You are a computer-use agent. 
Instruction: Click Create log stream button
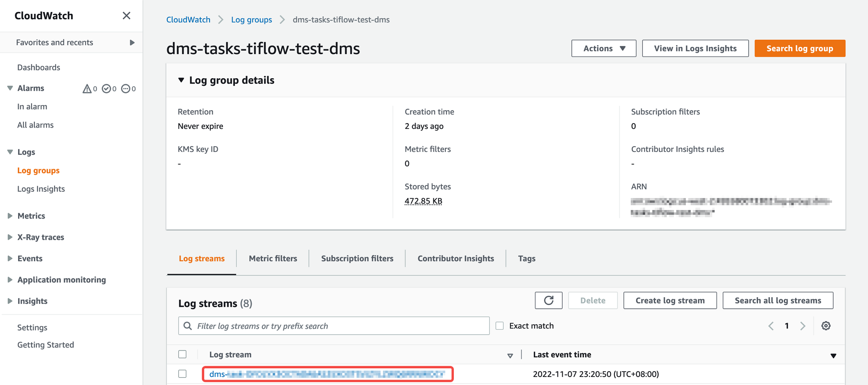tap(670, 301)
